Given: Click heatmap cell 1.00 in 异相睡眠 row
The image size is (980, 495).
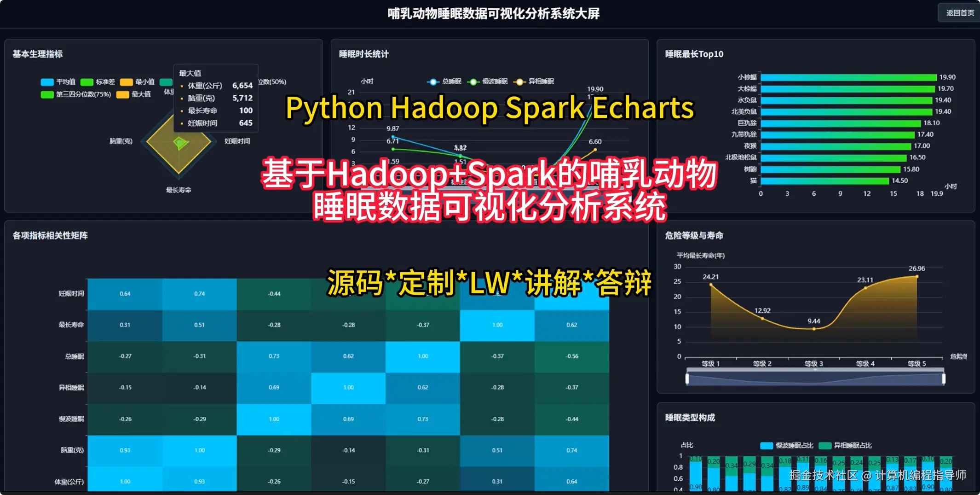Looking at the screenshot, I should [x=348, y=388].
